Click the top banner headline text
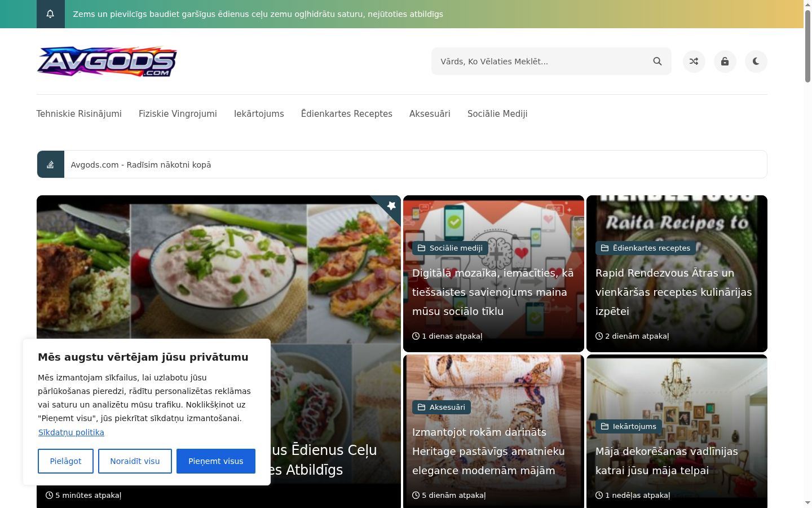This screenshot has width=812, height=508. pyautogui.click(x=258, y=14)
